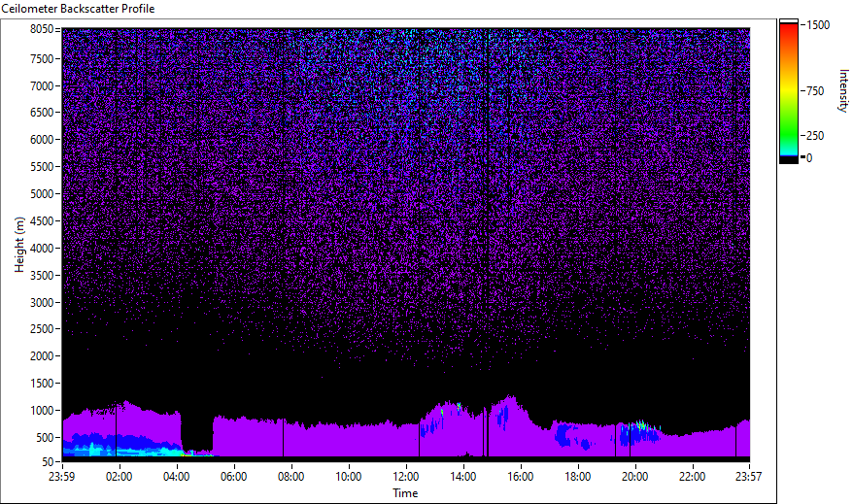The height and width of the screenshot is (504, 853).
Task: Select the 1500 intensity scale label
Action: (x=818, y=25)
